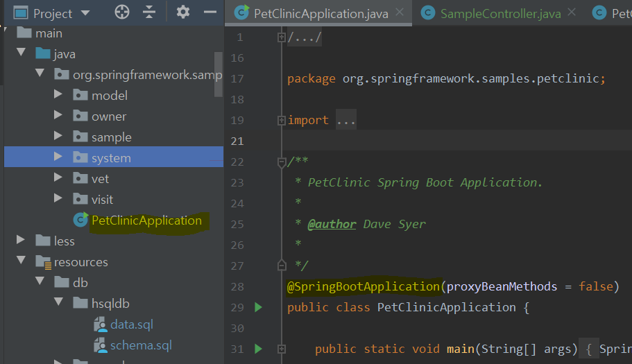Click the PetClinicApplication.java tab class icon

[242, 12]
